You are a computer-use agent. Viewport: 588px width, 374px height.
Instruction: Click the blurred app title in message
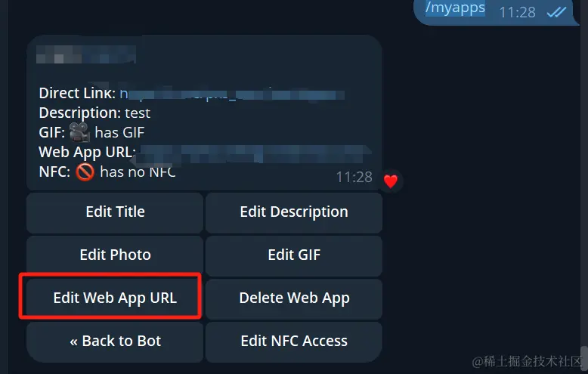pyautogui.click(x=86, y=54)
